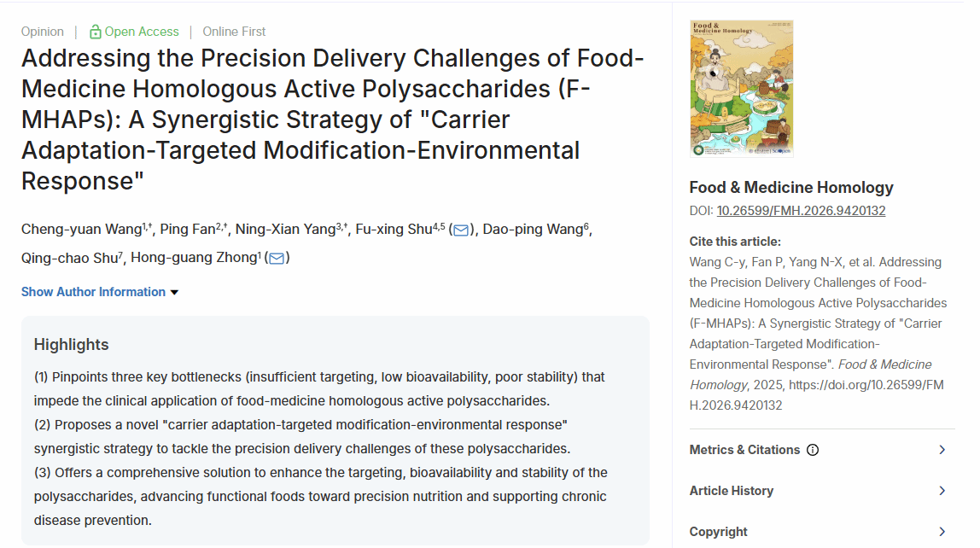Click the Highlights heading
Screen dimensions: 980x548
pyautogui.click(x=72, y=345)
